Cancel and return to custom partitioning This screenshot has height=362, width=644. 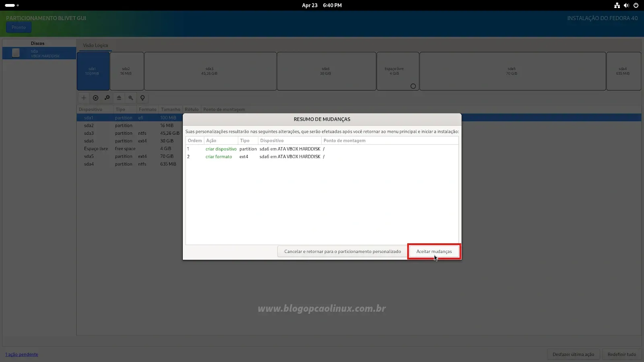(343, 251)
